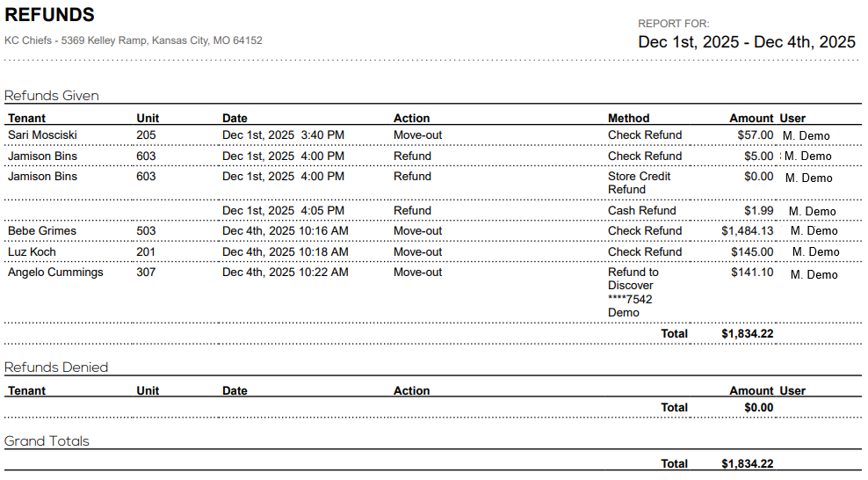This screenshot has height=480, width=868.
Task: Click the $1,484.13 refund amount
Action: point(747,231)
